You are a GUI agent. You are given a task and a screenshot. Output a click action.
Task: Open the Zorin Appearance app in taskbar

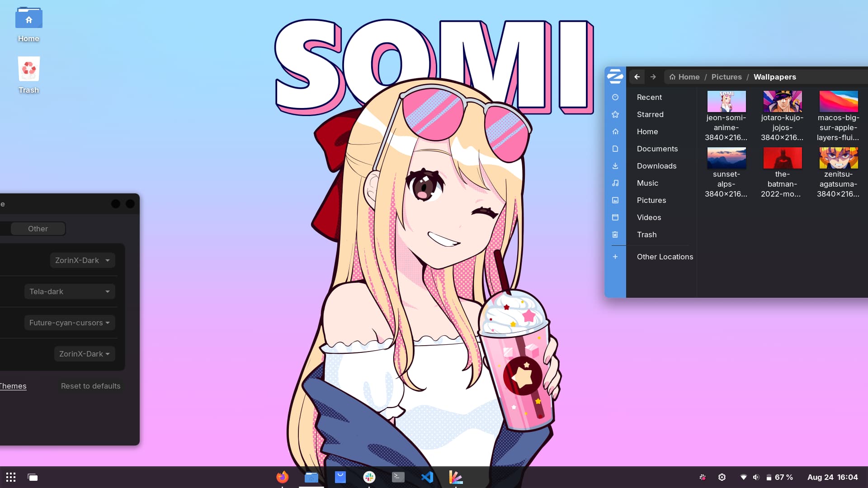456,477
